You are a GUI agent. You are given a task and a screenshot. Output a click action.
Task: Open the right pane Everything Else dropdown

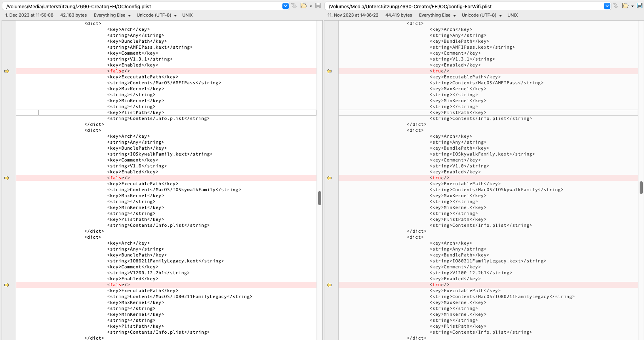click(x=437, y=15)
